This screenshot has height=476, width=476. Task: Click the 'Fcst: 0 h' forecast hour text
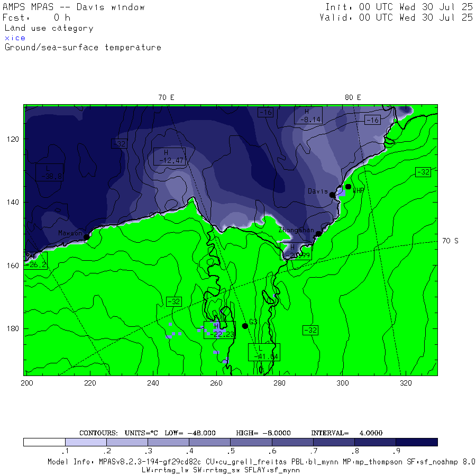[x=36, y=17]
